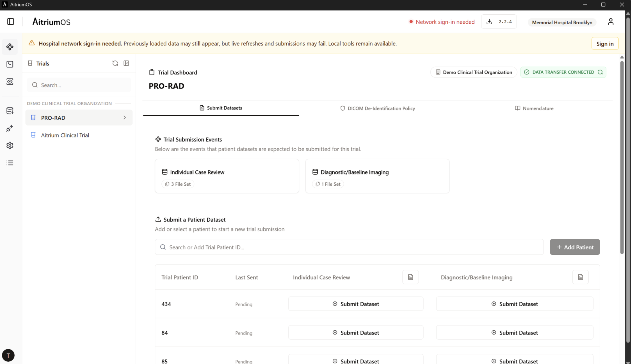Click the Trial Patient ID column header

click(180, 277)
